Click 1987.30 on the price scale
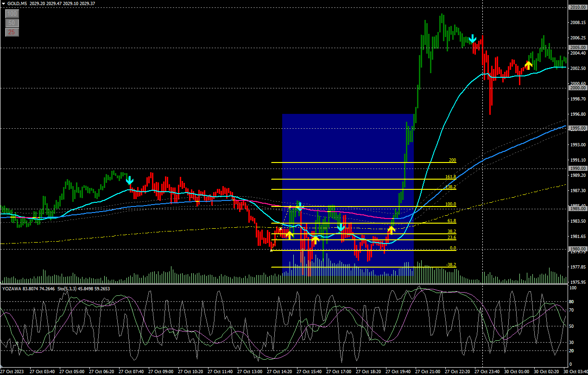588x375 pixels. (578, 190)
